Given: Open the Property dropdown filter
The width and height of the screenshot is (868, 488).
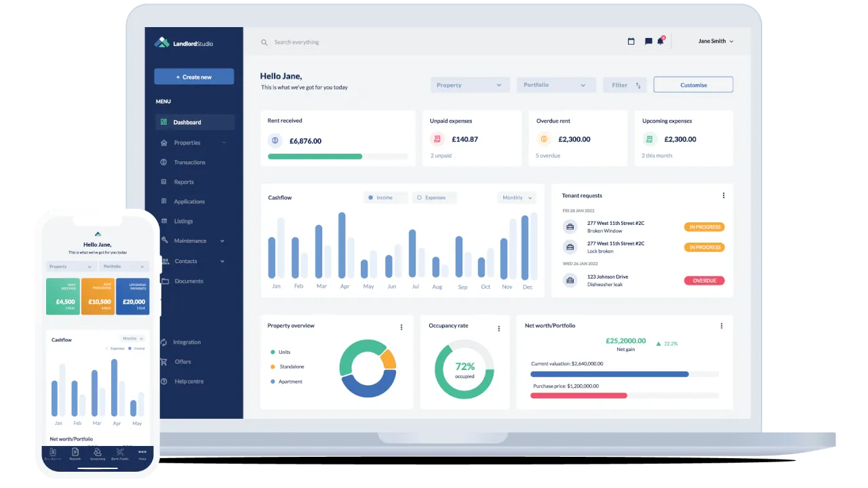Looking at the screenshot, I should 469,85.
